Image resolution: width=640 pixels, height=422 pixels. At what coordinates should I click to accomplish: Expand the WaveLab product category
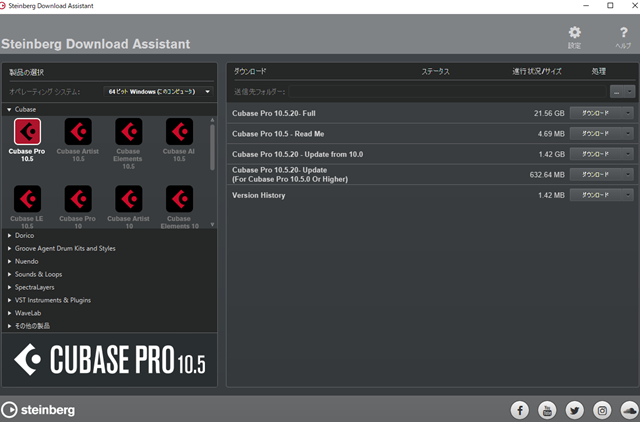click(x=10, y=313)
